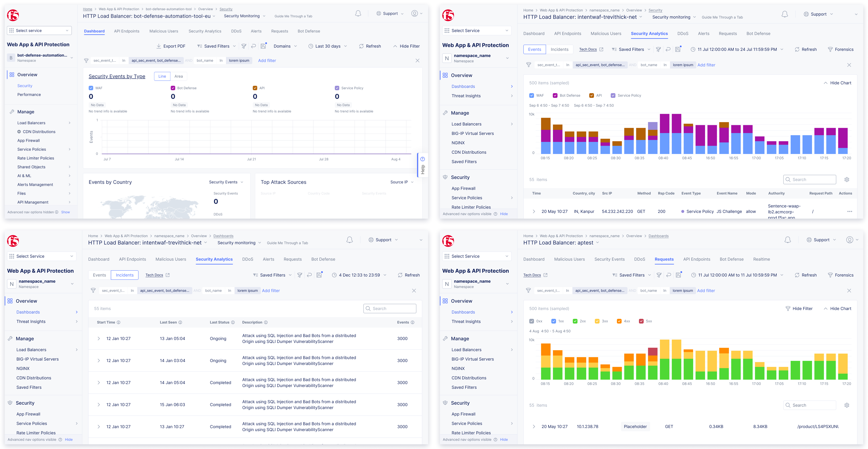Open the Malicious Users tab
This screenshot has height=449, width=868.
164,31
